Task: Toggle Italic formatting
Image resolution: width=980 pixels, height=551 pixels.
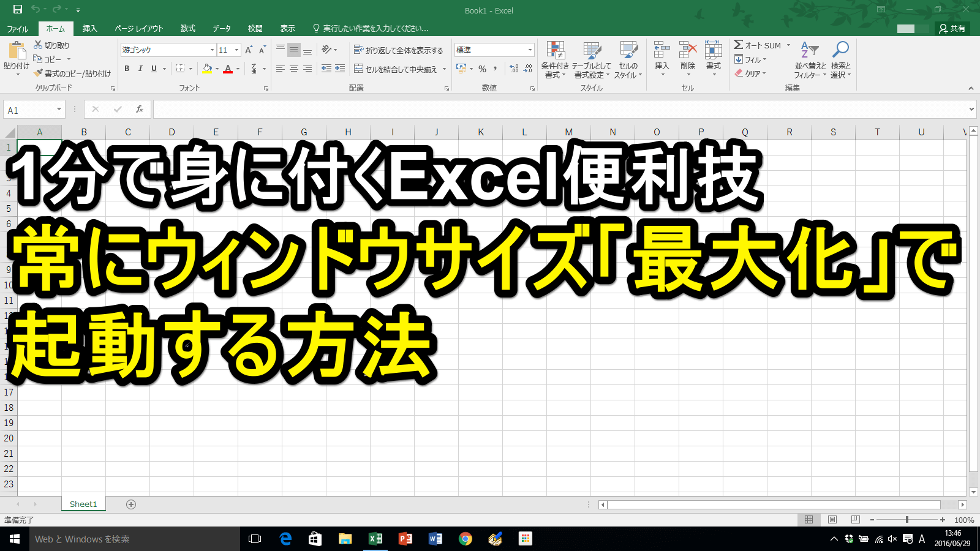Action: 140,69
